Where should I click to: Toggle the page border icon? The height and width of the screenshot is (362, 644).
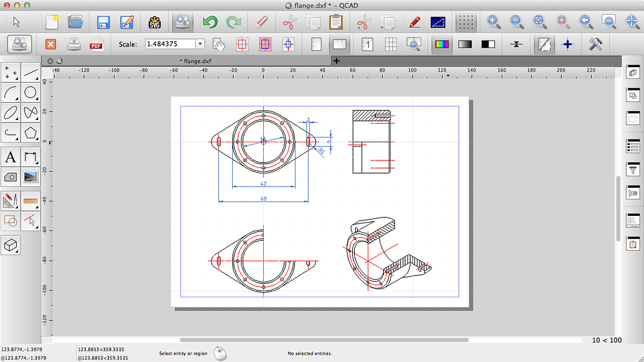(x=544, y=44)
